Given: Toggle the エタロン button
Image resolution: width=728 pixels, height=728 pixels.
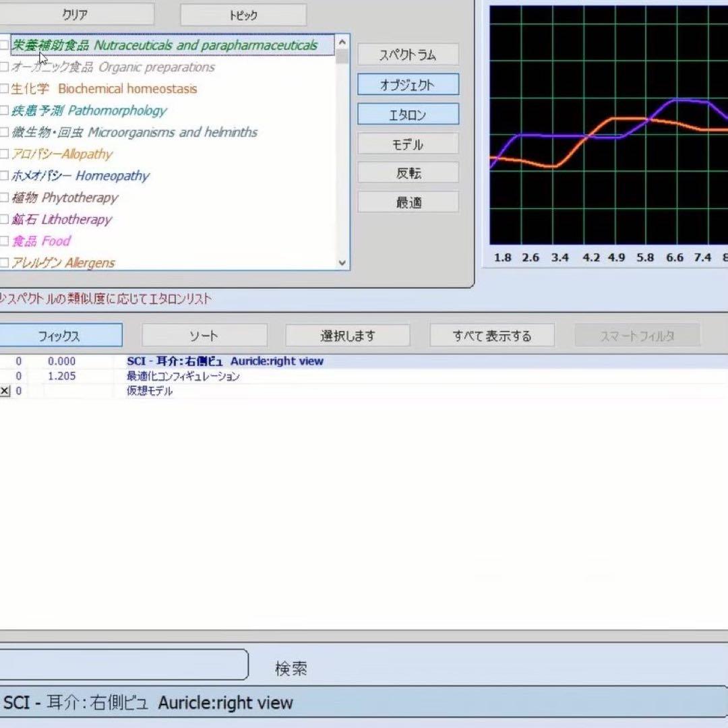Looking at the screenshot, I should pos(408,115).
